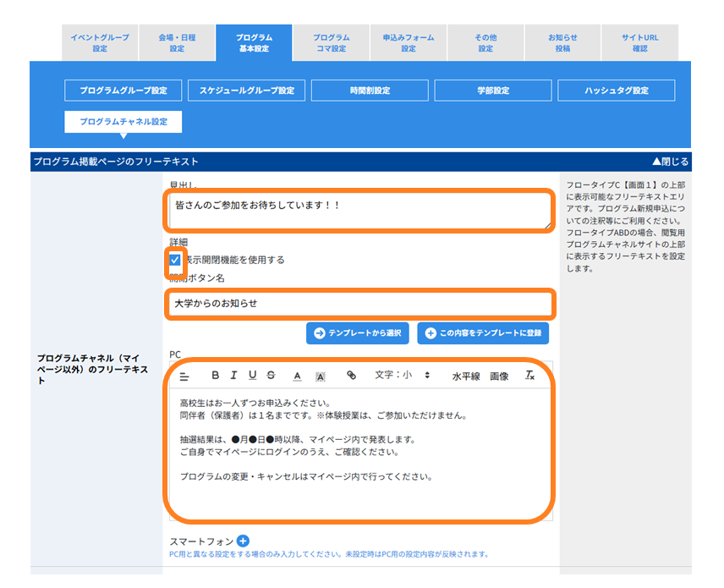Click the テンプレートから選択 button
The image size is (724, 588).
(x=358, y=333)
